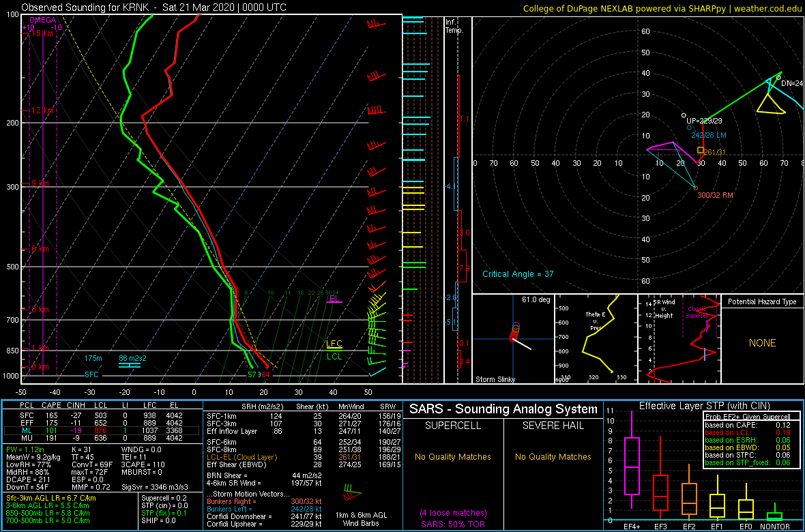Click the SHIP = 0.0 value
Viewport: 805px width, 532px height.
tap(160, 520)
